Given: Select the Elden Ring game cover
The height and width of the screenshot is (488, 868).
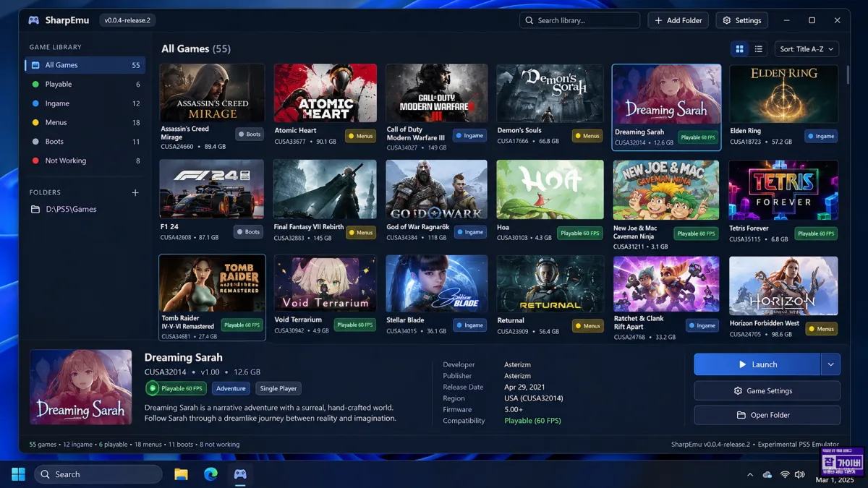Looking at the screenshot, I should point(783,93).
